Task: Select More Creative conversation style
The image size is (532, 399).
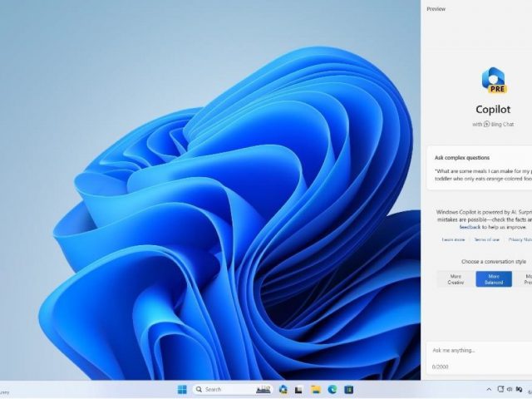Action: click(x=456, y=279)
